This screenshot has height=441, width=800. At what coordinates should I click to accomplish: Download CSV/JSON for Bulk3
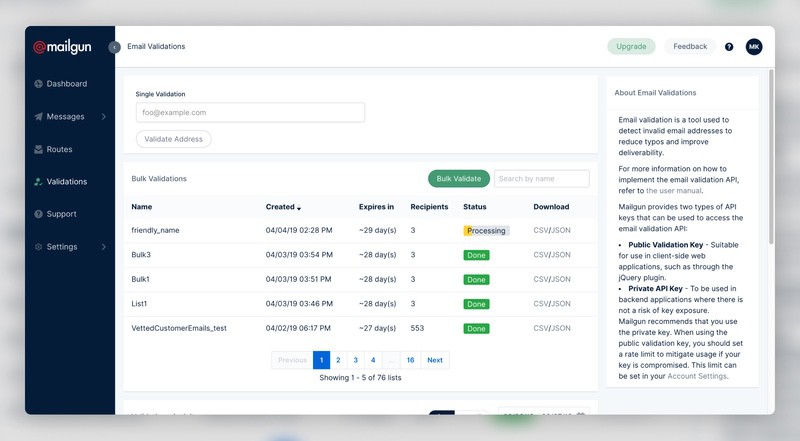pos(552,255)
